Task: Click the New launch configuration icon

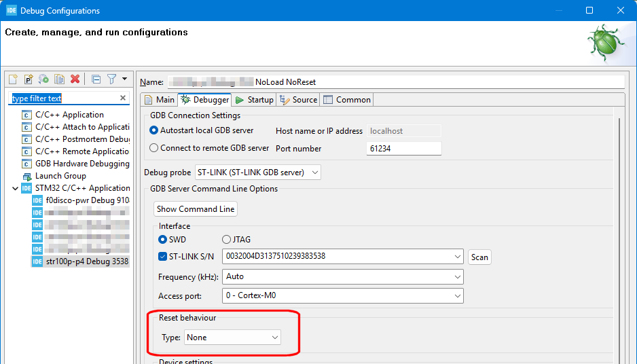Action: pos(13,79)
